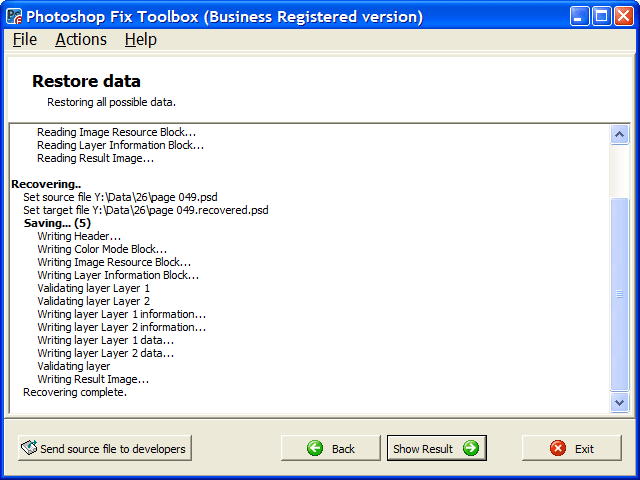Select 'Reading Image Resource Block...' line
Screen dimensions: 640x480
point(116,132)
